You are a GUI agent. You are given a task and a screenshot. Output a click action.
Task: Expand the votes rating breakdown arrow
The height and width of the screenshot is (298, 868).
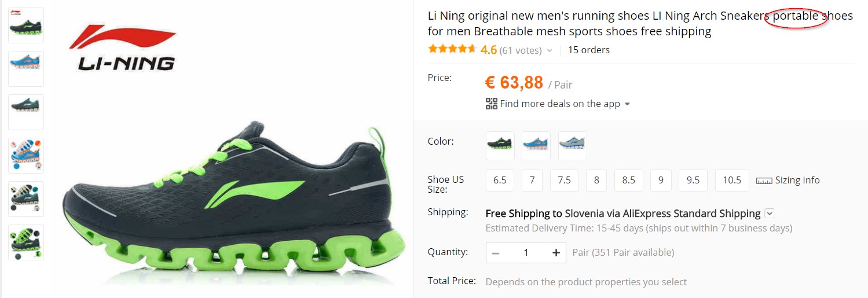[x=550, y=51]
